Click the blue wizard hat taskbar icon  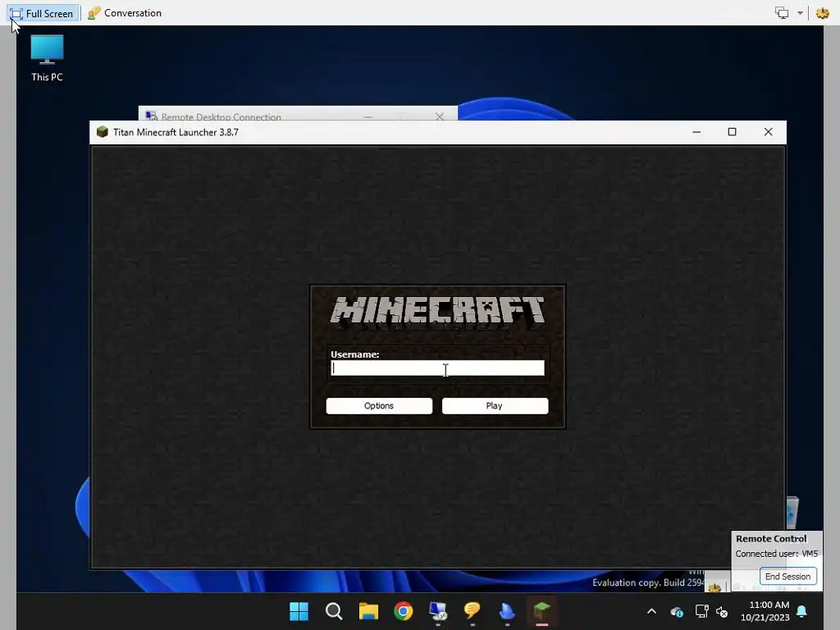(507, 611)
